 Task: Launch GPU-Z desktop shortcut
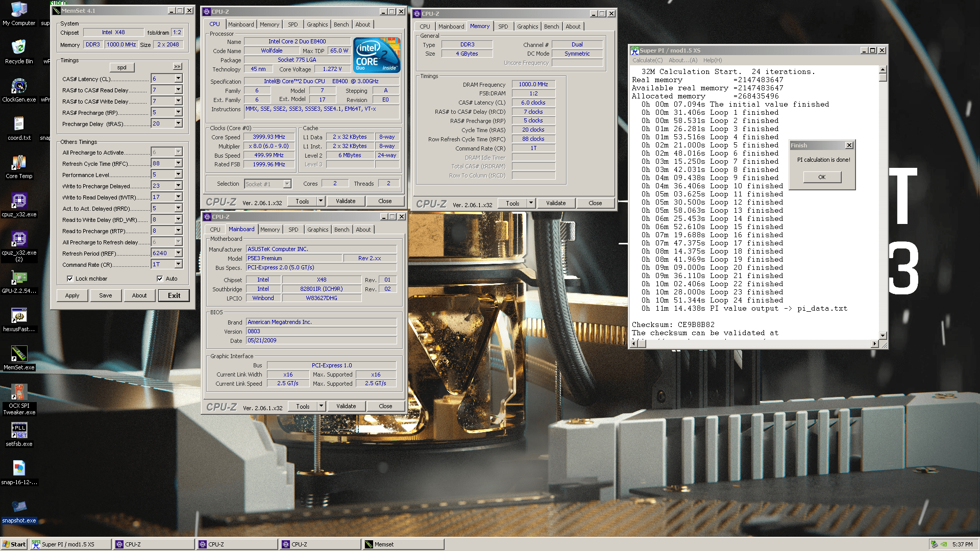(19, 282)
